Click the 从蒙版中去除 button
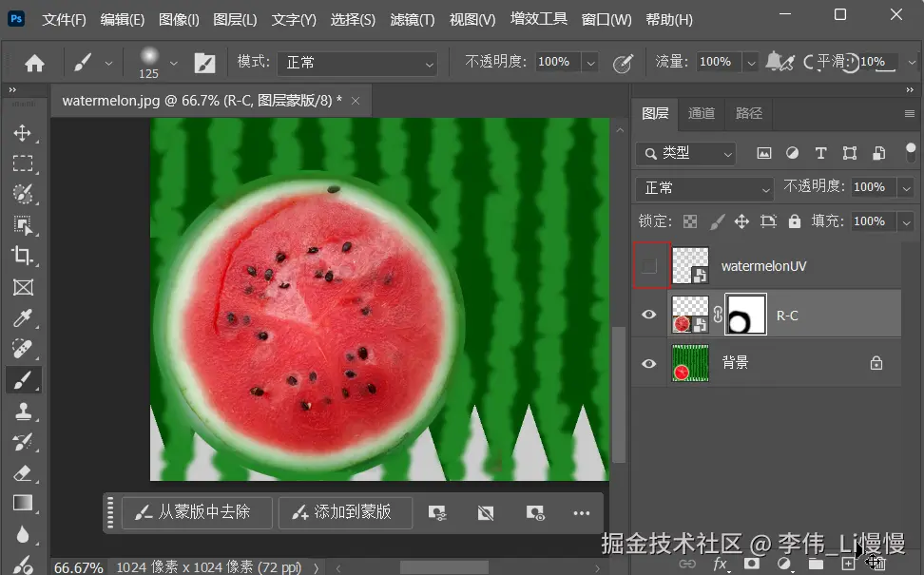This screenshot has width=924, height=575. click(197, 512)
